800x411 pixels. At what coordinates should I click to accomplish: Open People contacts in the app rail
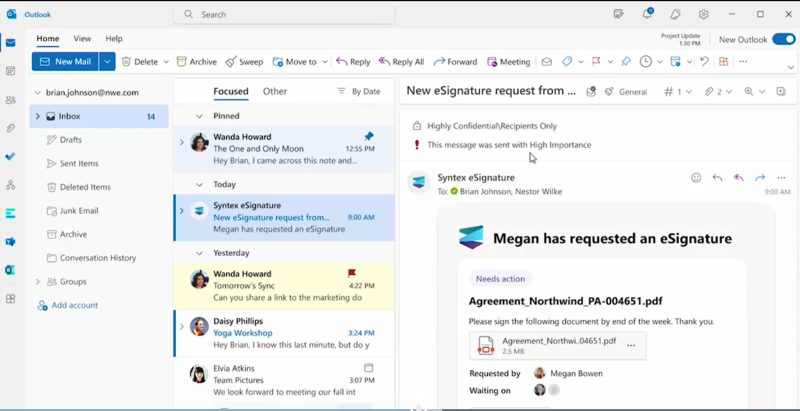point(10,100)
